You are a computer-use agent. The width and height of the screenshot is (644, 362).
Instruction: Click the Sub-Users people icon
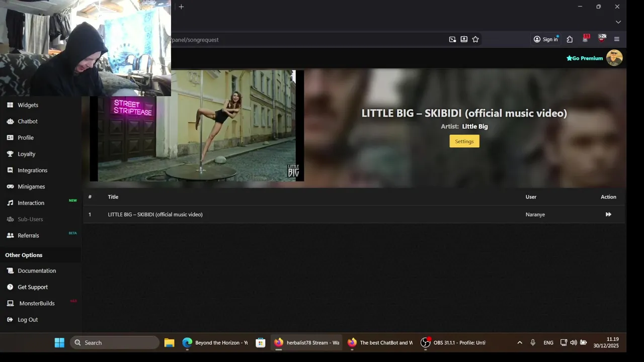[10, 219]
